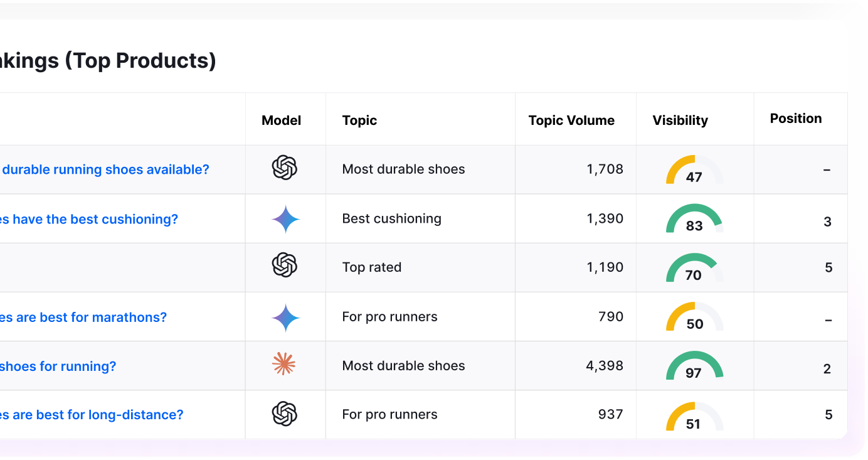Image resolution: width=868 pixels, height=460 pixels.
Task: Click the visibility gauge showing 51
Action: point(694,417)
